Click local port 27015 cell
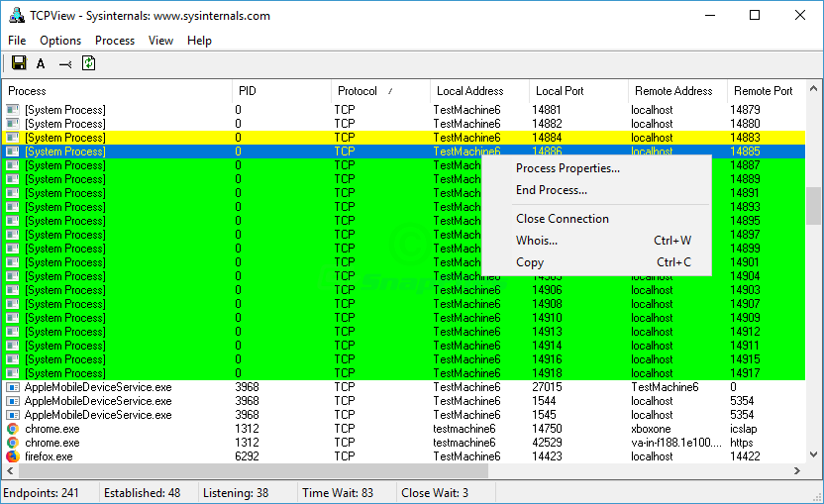 tap(547, 387)
